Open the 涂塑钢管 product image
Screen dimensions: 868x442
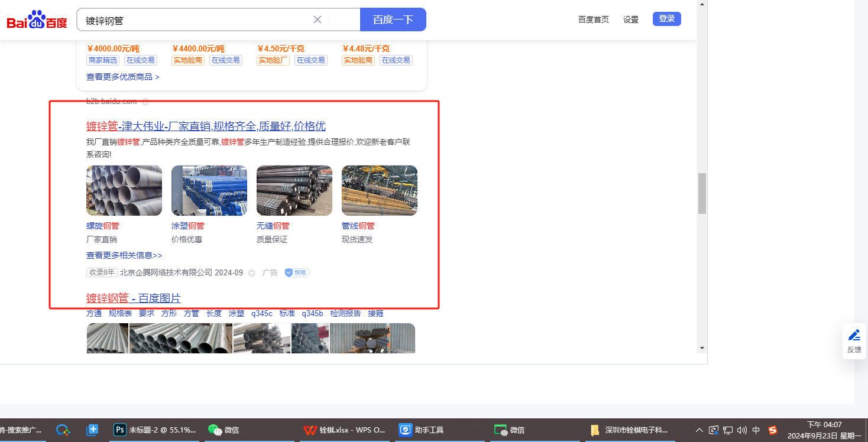coord(209,190)
